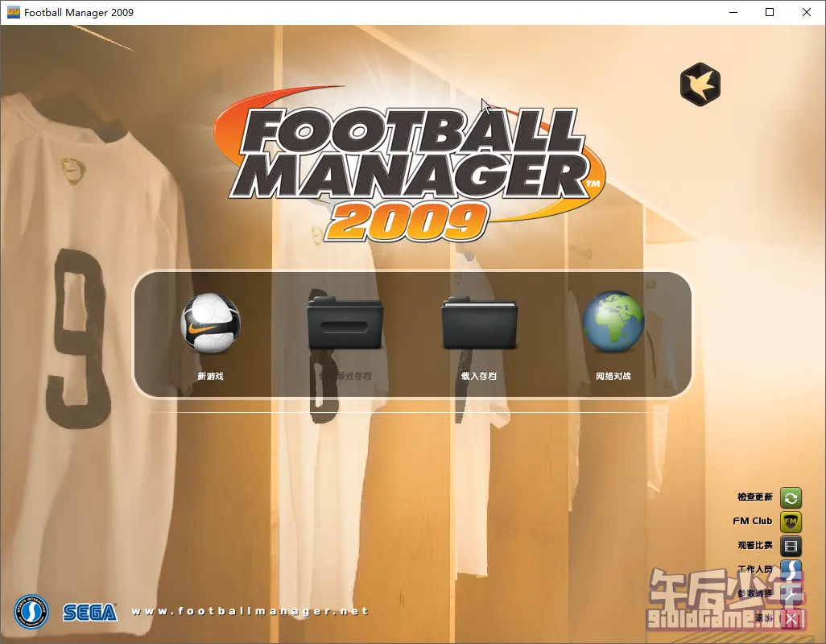Open 网络对战 network game globe icon
The width and height of the screenshot is (826, 644).
point(613,321)
